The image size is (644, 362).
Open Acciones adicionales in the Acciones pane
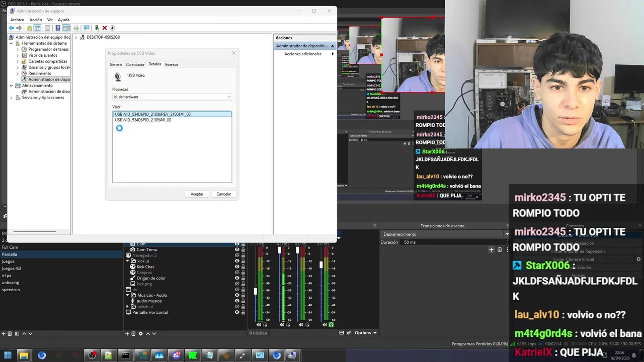point(303,54)
